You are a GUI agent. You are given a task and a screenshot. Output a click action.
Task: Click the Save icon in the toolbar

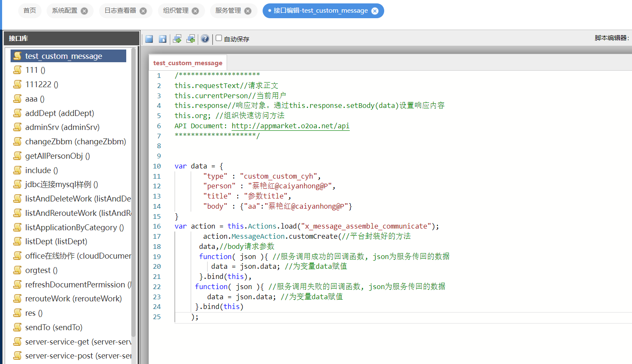pyautogui.click(x=149, y=39)
